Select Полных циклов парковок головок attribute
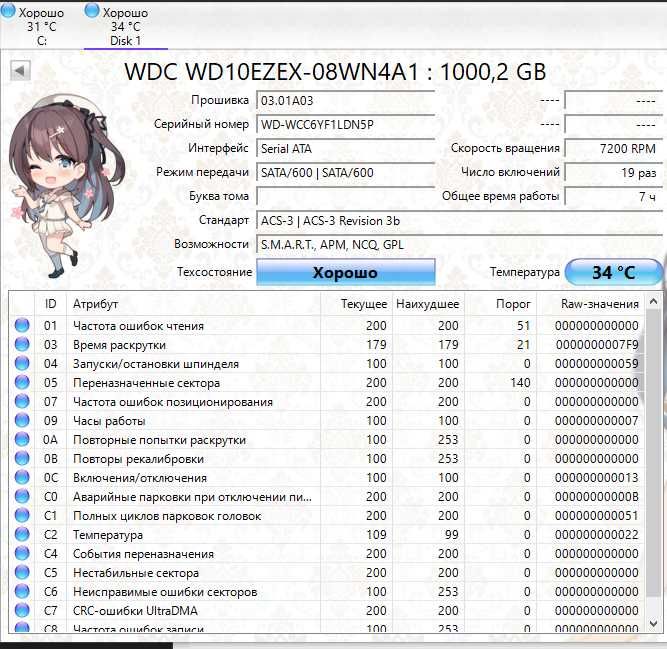This screenshot has width=667, height=649. point(167,516)
